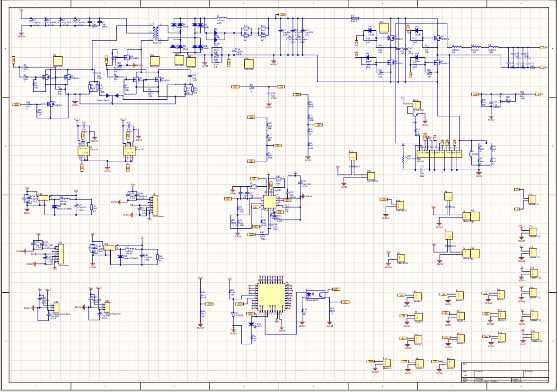Select the S5 NMOS-2 transistor
Screen dimensions: 557x392
click(x=51, y=104)
